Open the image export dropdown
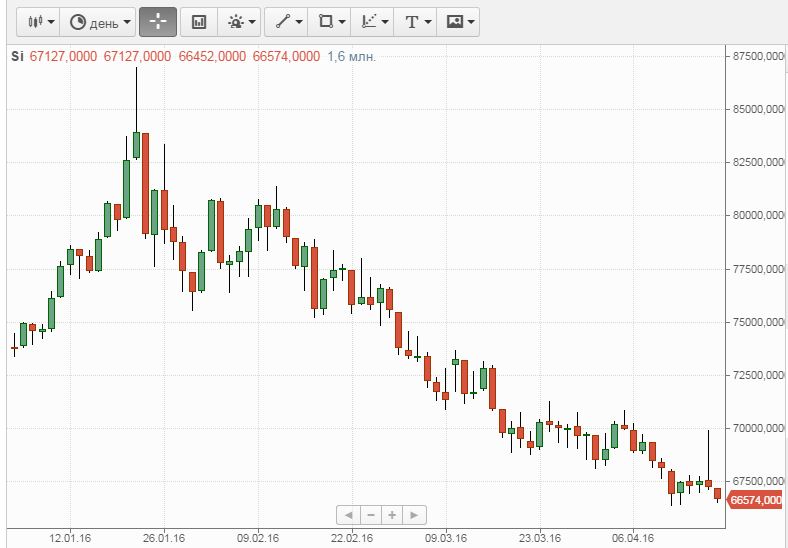788x548 pixels. pyautogui.click(x=458, y=22)
